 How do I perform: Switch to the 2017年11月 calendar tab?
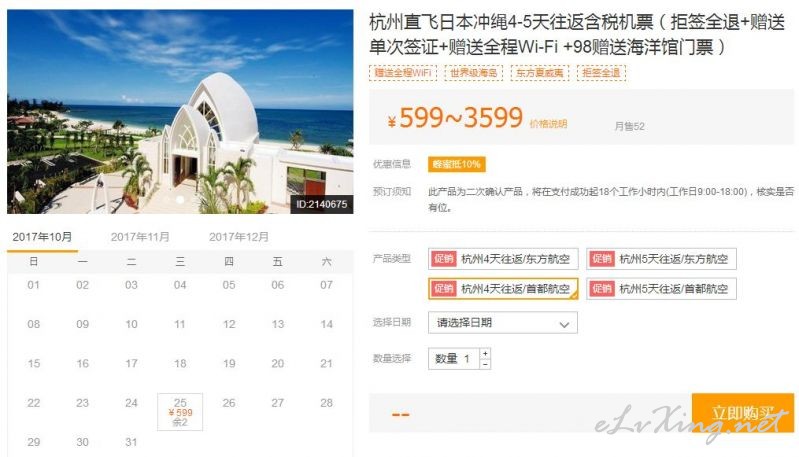tap(140, 237)
